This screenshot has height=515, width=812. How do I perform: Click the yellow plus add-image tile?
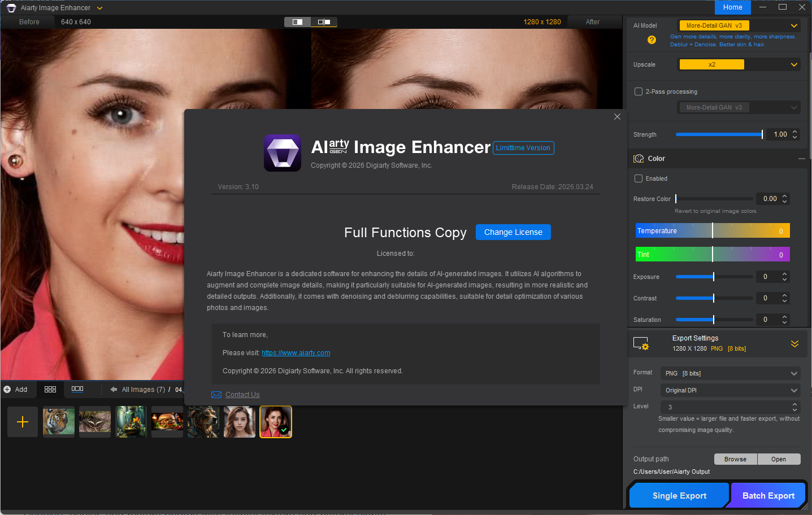[x=23, y=422]
